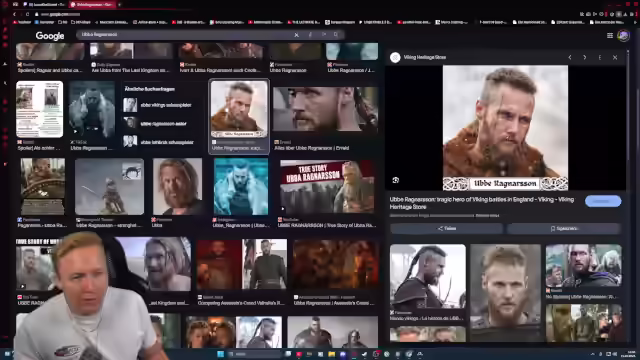This screenshot has width=640, height=360.
Task: Open the tab overview icon beside tabs
Action: pos(16,4)
